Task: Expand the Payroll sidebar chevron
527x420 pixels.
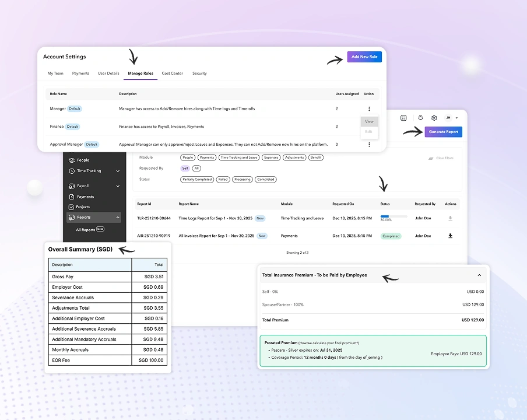Action: (x=118, y=186)
